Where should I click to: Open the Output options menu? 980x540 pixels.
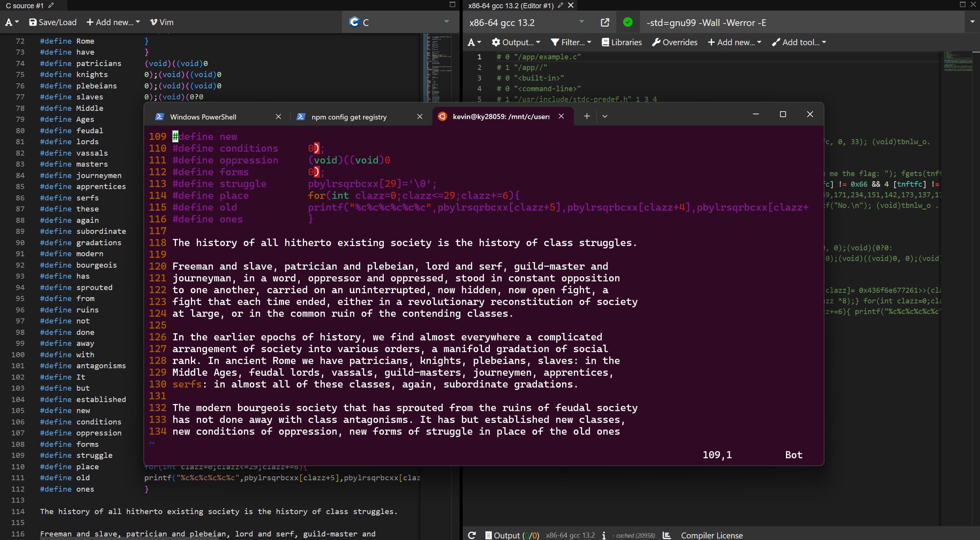point(516,42)
